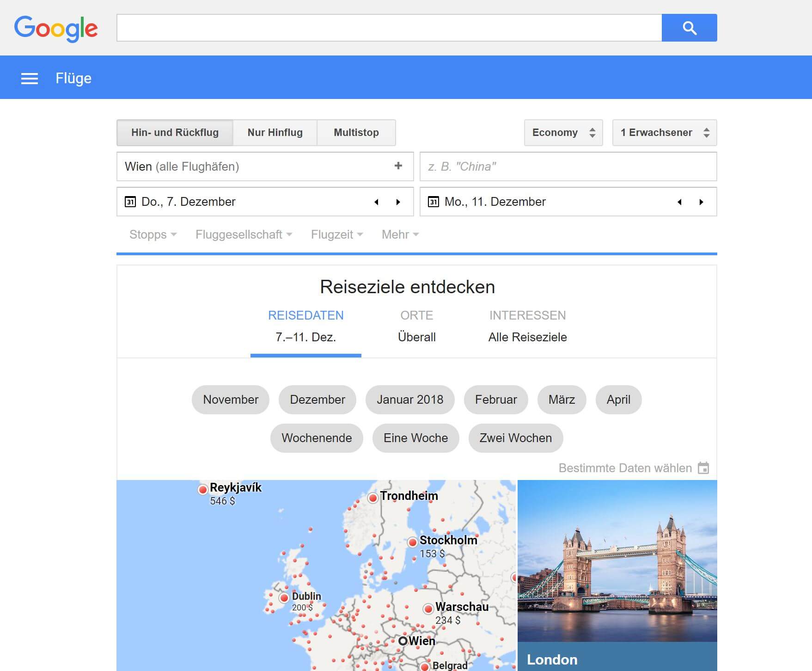Click the plus icon in origin field
Viewport: 812px width, 671px height.
click(398, 166)
